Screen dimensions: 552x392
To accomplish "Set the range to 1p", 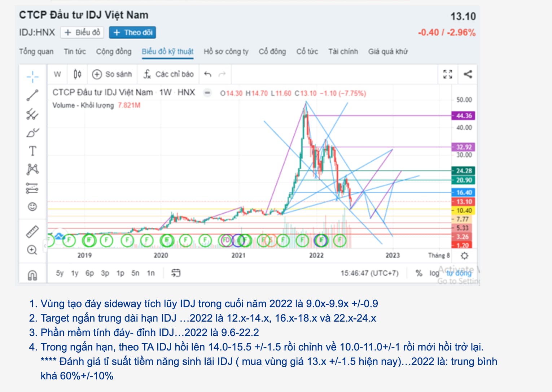I will pyautogui.click(x=120, y=273).
